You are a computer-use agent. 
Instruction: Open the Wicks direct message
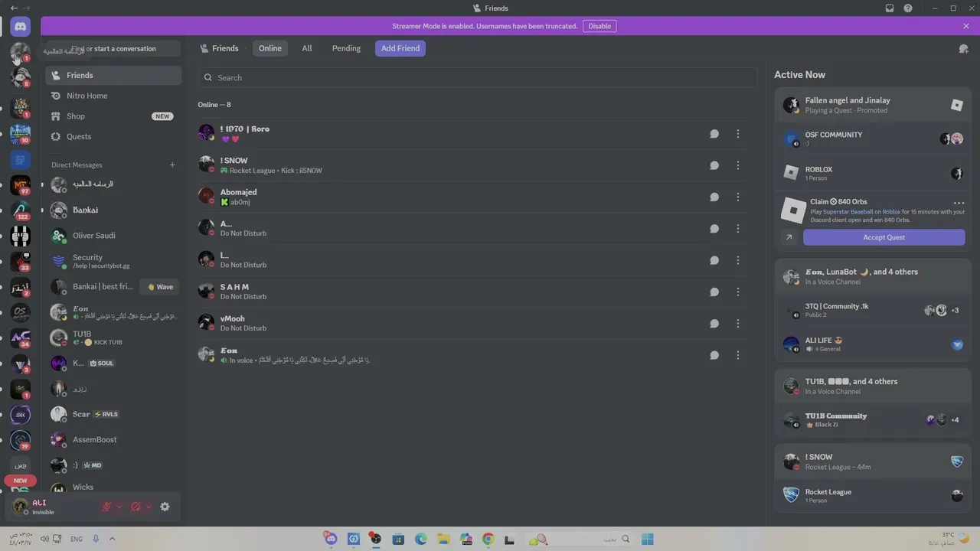tap(113, 487)
